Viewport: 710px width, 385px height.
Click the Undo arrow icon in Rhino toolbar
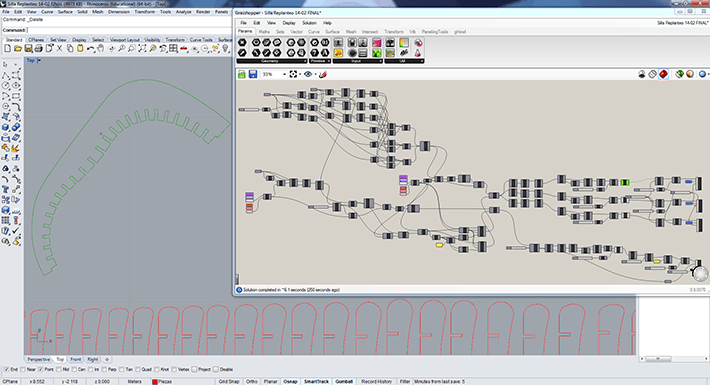click(91, 48)
